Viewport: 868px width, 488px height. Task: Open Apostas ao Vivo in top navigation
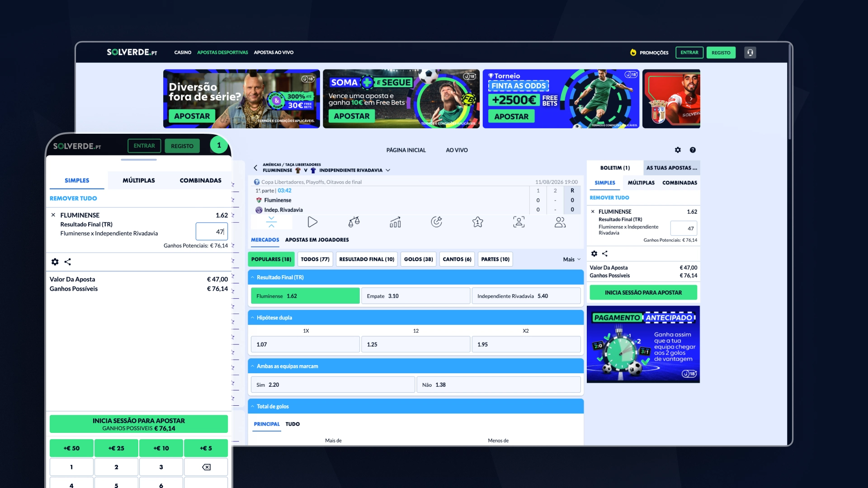274,52
